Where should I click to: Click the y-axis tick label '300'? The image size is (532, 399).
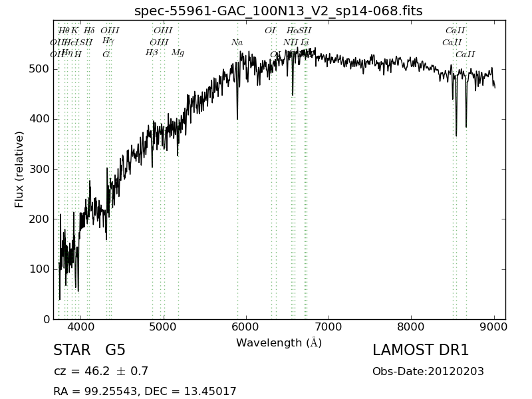[40, 169]
